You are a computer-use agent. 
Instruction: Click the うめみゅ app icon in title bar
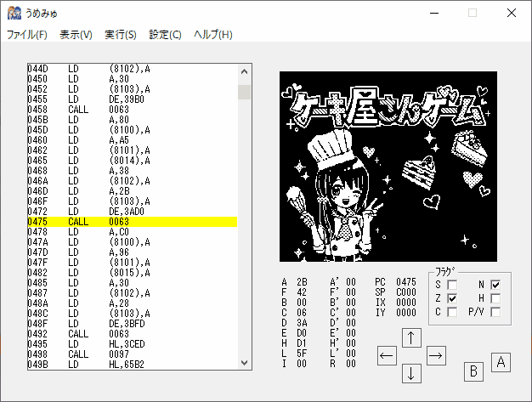click(14, 14)
